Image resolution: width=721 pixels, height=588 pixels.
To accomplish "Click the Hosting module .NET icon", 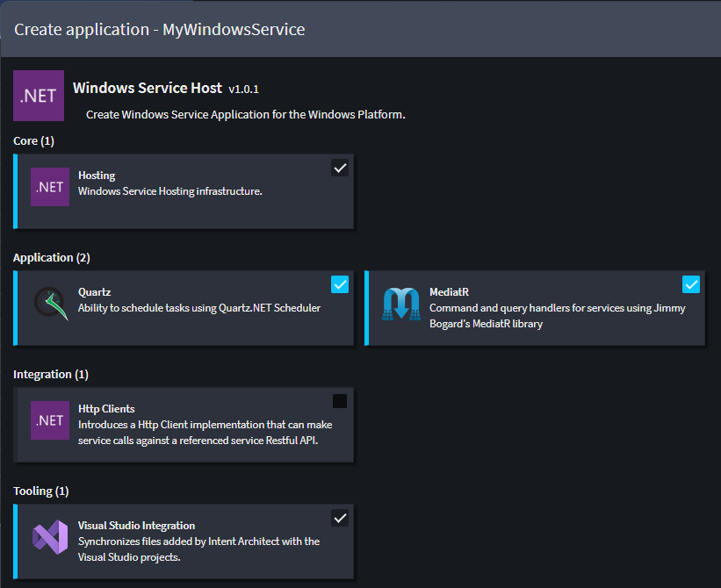I will click(x=50, y=187).
